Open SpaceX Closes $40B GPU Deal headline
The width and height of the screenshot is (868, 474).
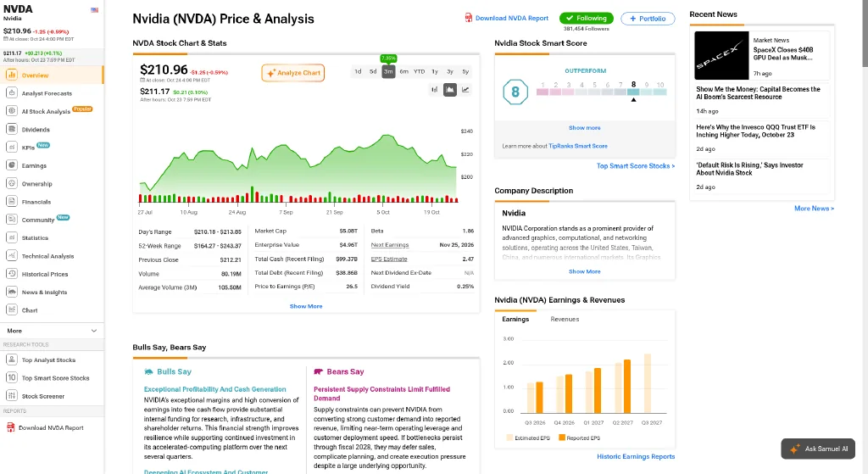point(782,53)
